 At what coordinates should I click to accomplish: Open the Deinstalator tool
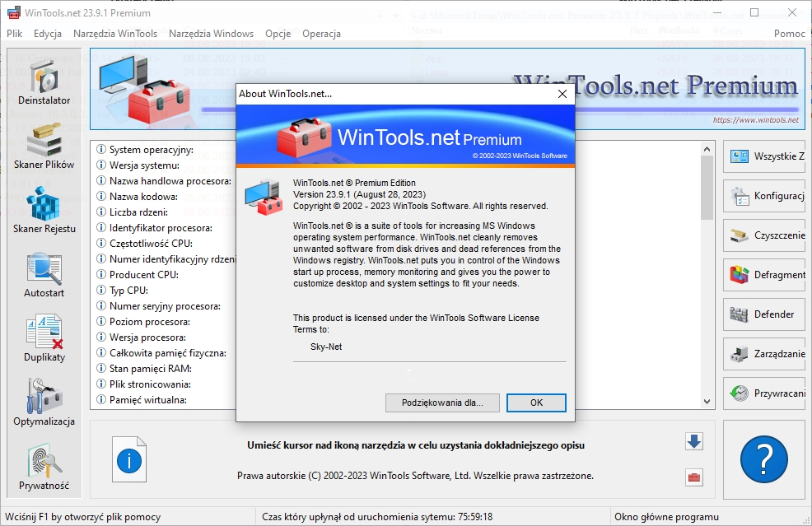(44, 83)
